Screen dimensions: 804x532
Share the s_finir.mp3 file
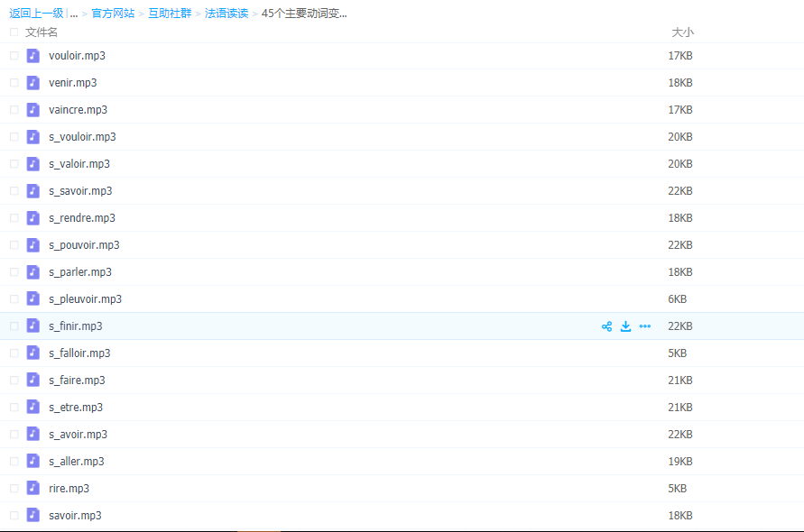pyautogui.click(x=606, y=326)
